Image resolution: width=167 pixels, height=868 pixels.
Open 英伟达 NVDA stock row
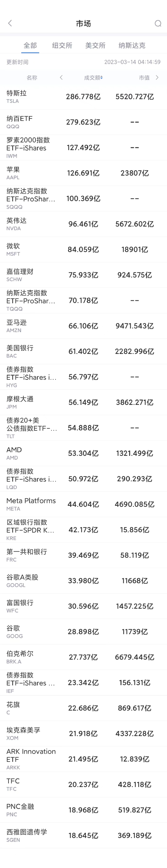[83, 224]
